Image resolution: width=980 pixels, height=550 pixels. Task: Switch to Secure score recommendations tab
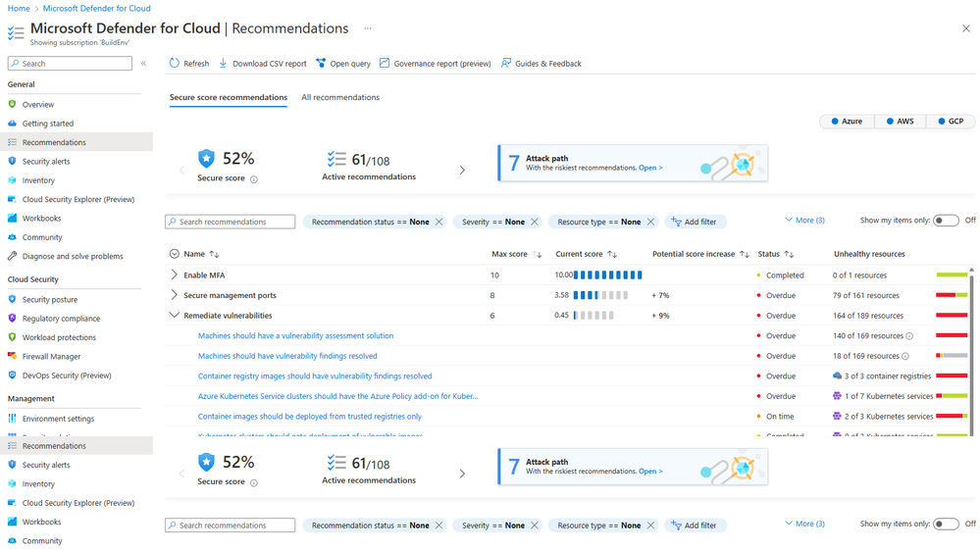coord(229,97)
